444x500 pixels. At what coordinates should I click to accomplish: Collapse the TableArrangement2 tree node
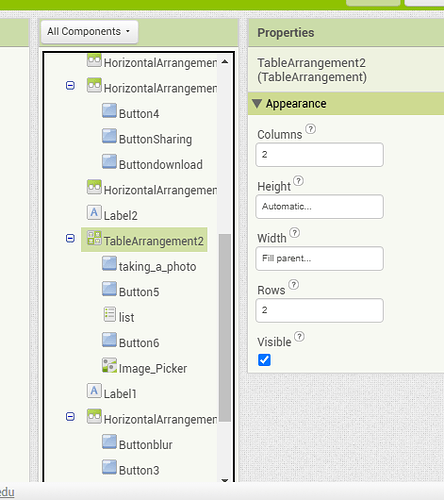tap(70, 238)
